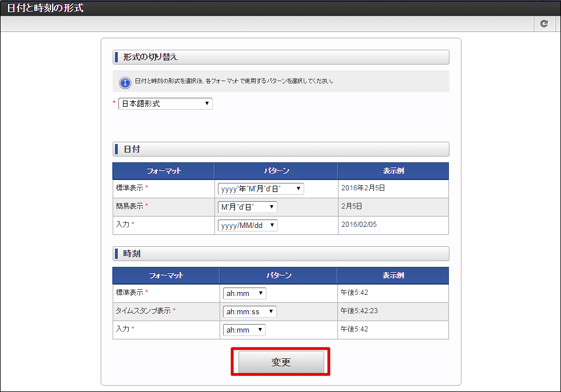Click the time table フォーマット column header
This screenshot has height=392, width=561.
tap(166, 275)
